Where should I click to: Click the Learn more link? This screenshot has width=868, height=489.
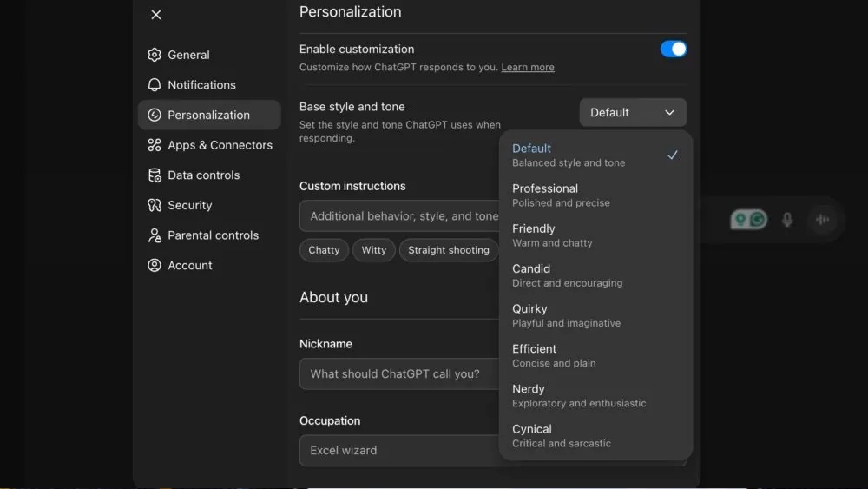[528, 68]
